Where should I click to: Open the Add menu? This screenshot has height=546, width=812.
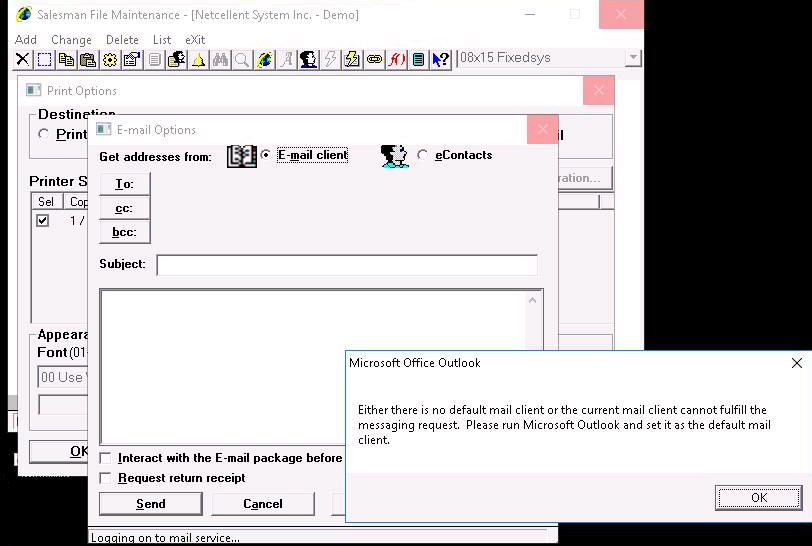tap(26, 40)
